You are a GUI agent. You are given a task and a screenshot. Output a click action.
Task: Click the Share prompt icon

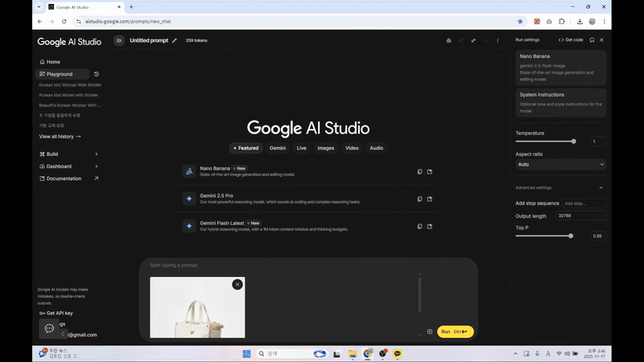460,40
